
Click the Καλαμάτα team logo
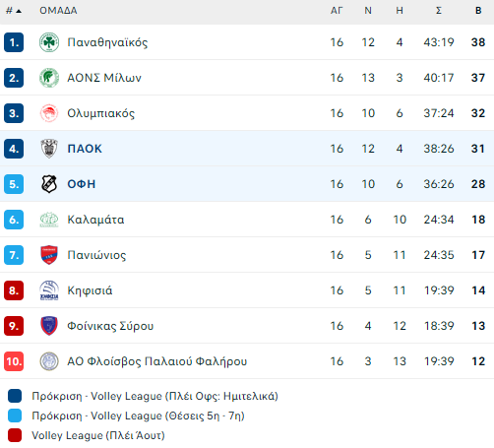49,220
